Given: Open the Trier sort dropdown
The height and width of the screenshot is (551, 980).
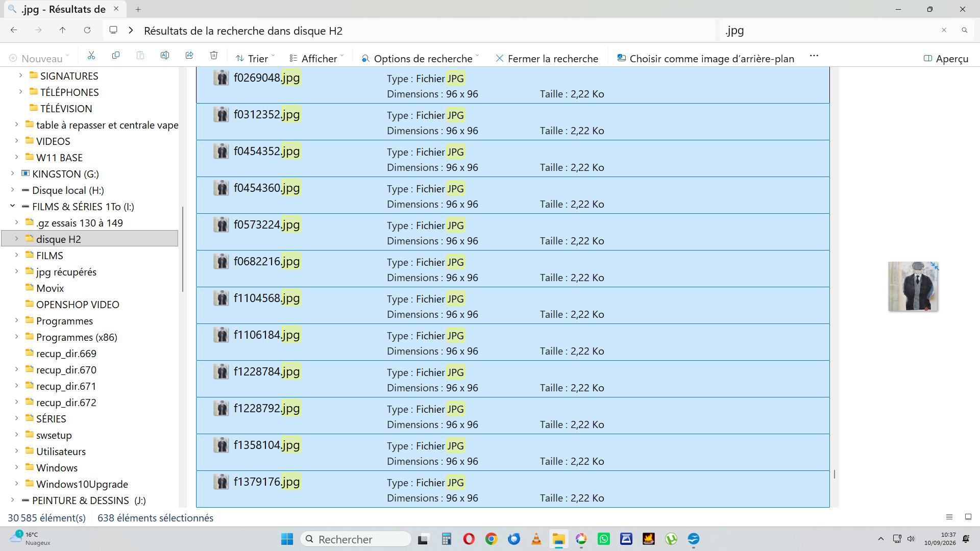Looking at the screenshot, I should [255, 59].
